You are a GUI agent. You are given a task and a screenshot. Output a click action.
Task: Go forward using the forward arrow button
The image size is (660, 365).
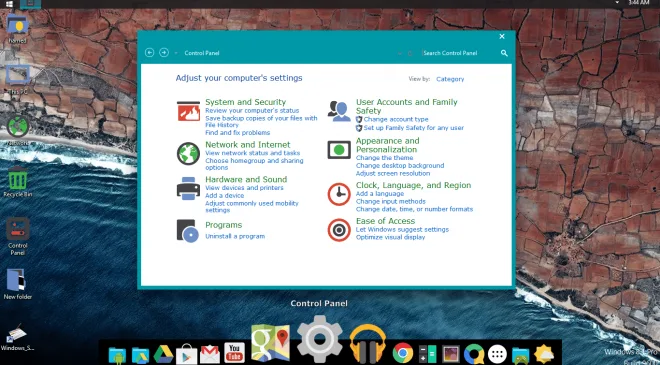(164, 53)
